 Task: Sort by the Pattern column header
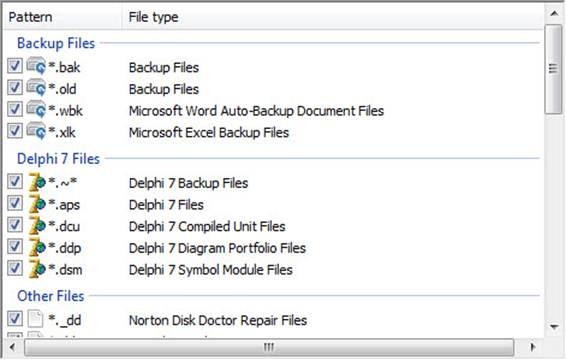coord(62,17)
